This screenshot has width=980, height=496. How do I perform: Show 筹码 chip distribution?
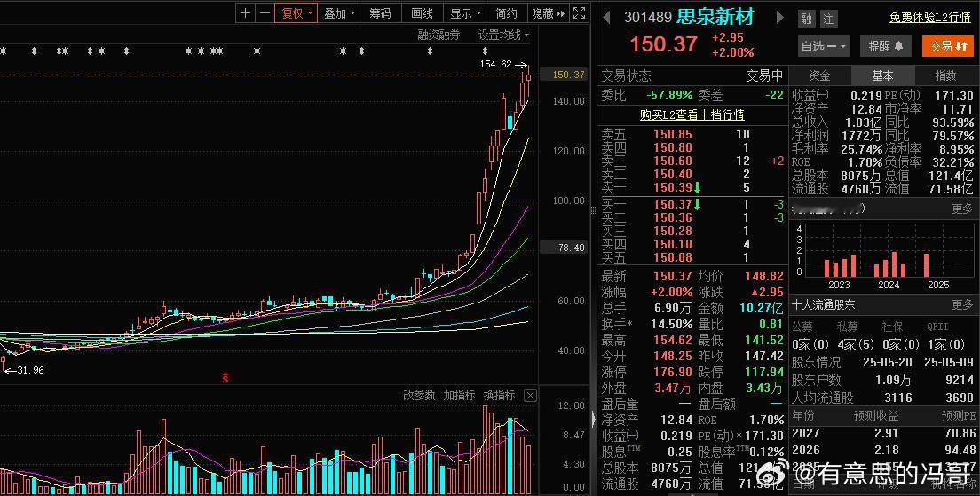(x=380, y=13)
